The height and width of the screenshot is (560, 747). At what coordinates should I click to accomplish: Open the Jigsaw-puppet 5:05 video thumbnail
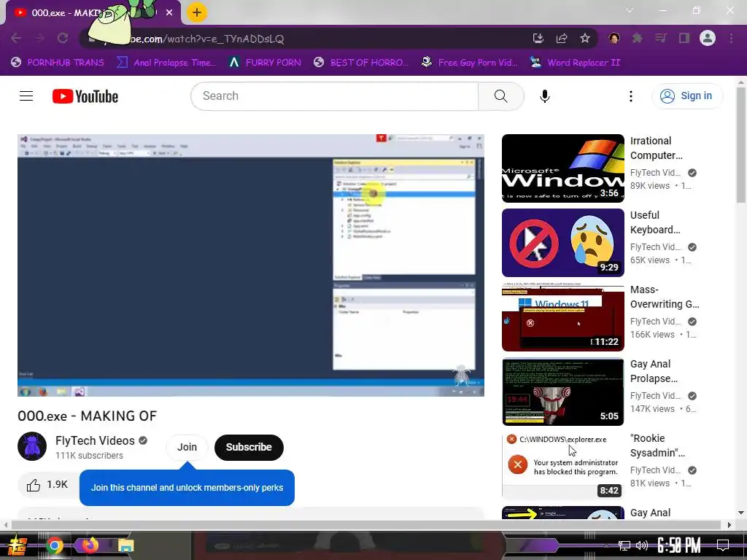562,392
